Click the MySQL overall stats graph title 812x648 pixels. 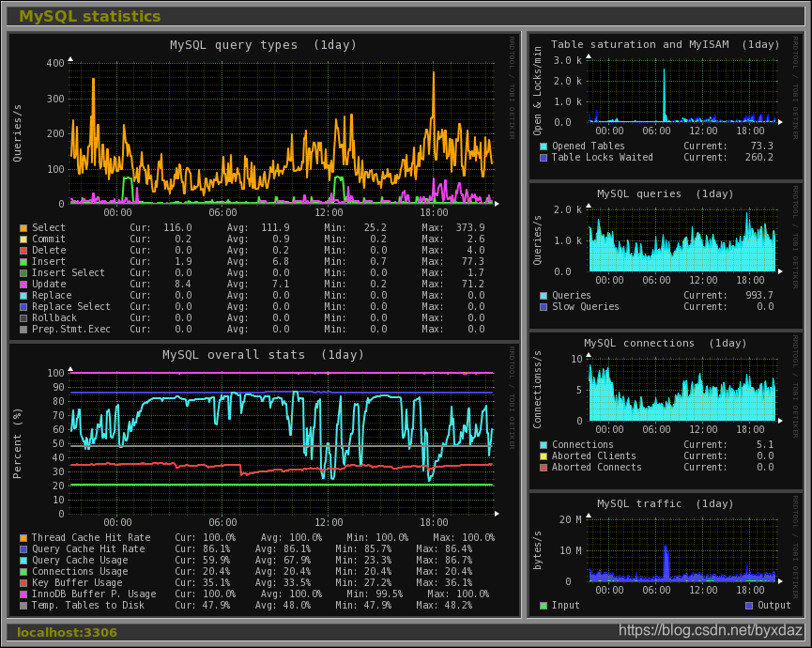click(263, 355)
